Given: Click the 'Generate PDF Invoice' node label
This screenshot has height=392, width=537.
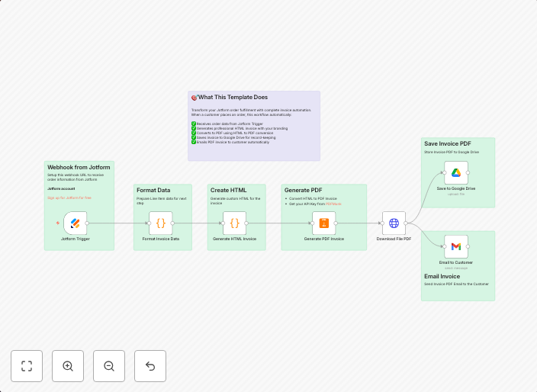Looking at the screenshot, I should click(x=324, y=239).
